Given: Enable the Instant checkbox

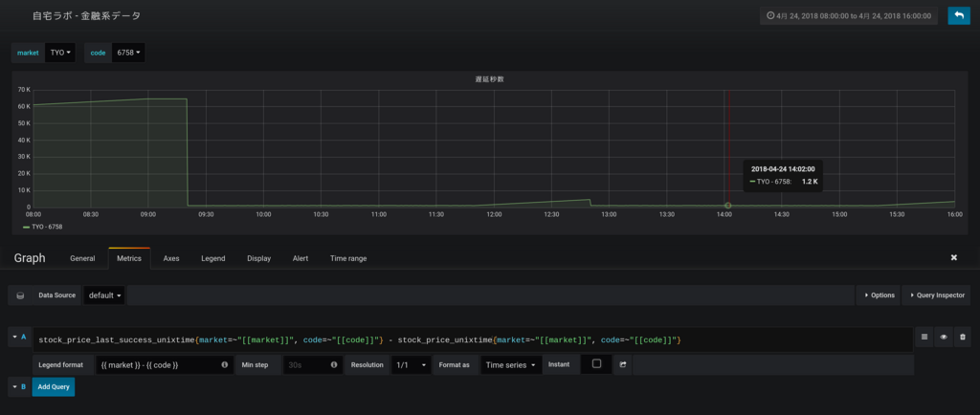Looking at the screenshot, I should coord(596,363).
